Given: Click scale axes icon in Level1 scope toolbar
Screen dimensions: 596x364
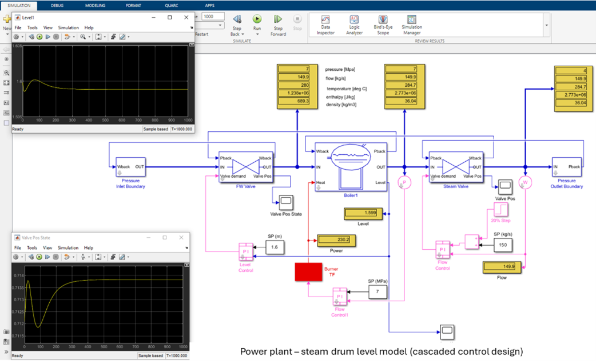Looking at the screenshot, I should click(x=98, y=37).
